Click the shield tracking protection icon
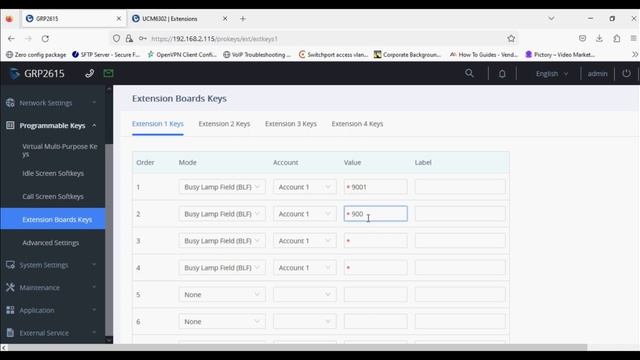Screen dimensions: 640x360 [x=116, y=39]
